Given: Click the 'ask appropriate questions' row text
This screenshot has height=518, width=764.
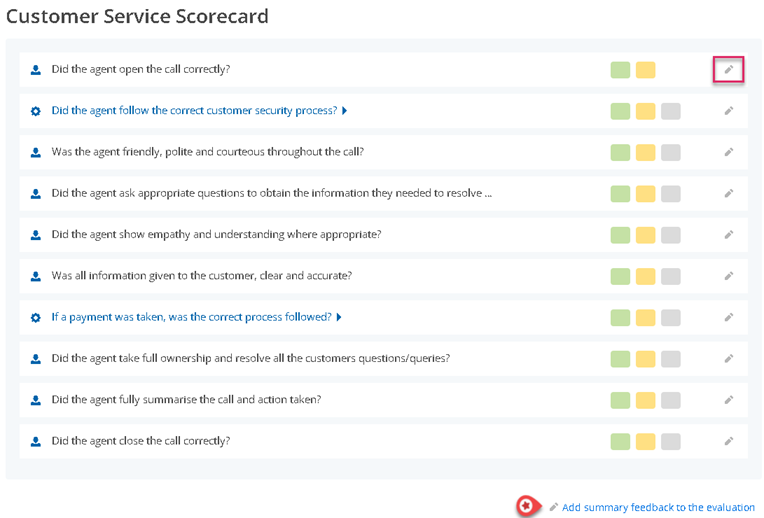Looking at the screenshot, I should click(271, 193).
